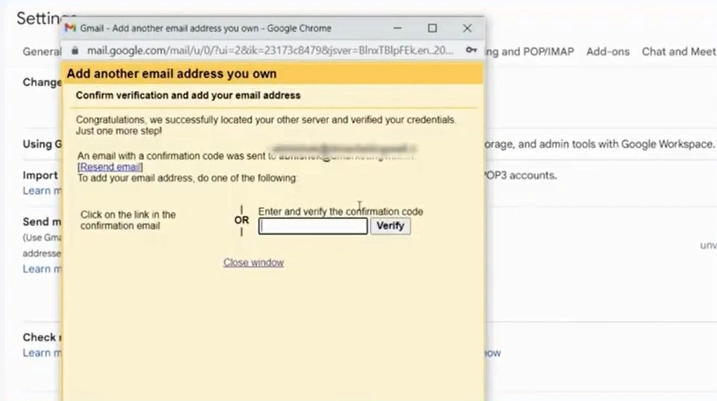This screenshot has height=401, width=717.
Task: Click the Close window link
Action: tap(253, 262)
